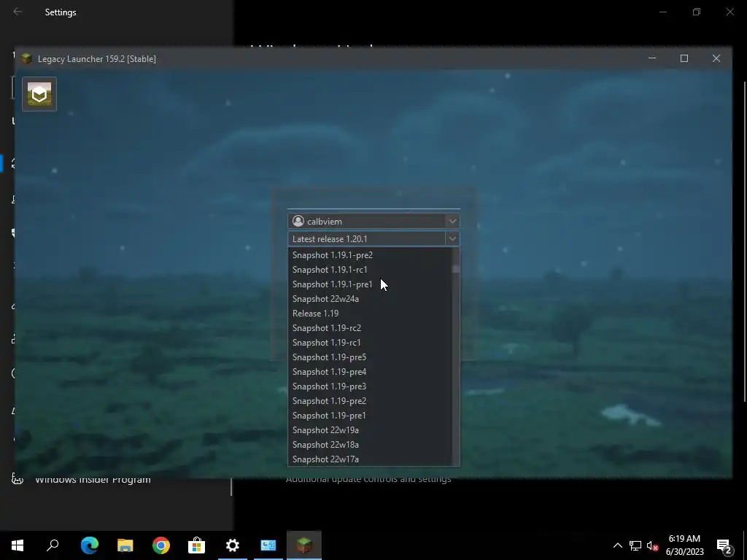This screenshot has height=560, width=747.
Task: Pick Snapshot 1.19-rc2 entry
Action: [370, 328]
